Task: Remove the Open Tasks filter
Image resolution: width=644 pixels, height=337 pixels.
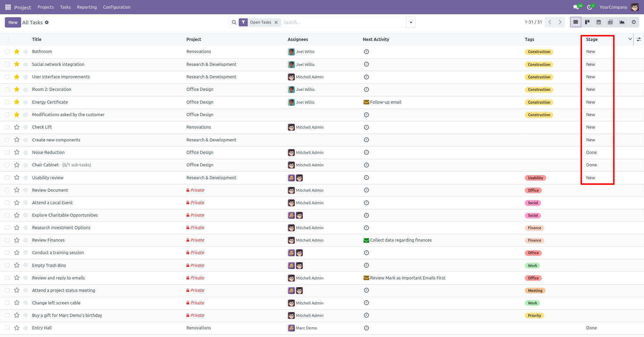Action: coord(276,22)
